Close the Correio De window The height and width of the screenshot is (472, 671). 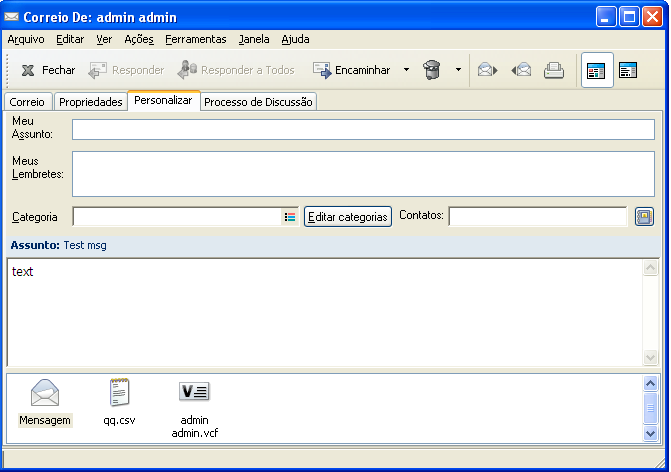click(652, 17)
